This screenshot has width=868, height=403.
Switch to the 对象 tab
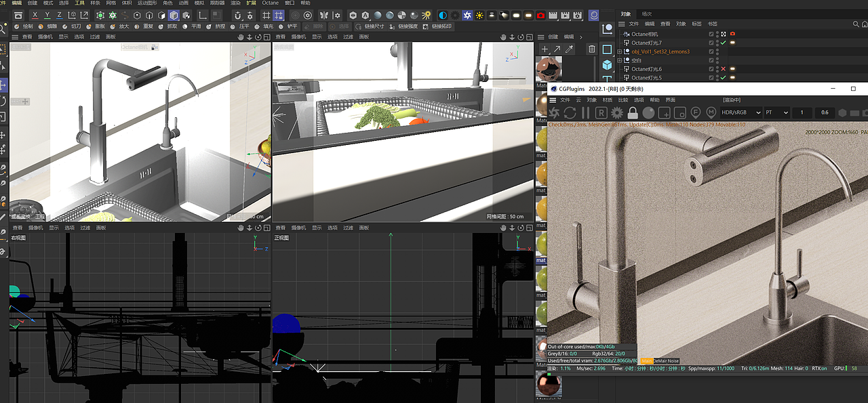tap(625, 14)
